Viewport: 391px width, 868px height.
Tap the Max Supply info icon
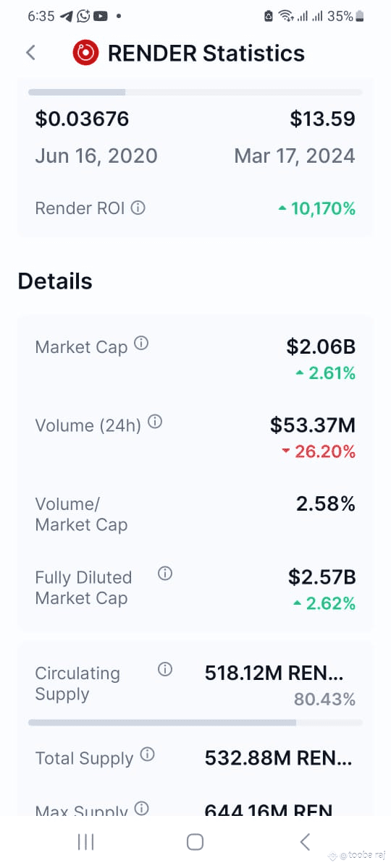point(142,809)
